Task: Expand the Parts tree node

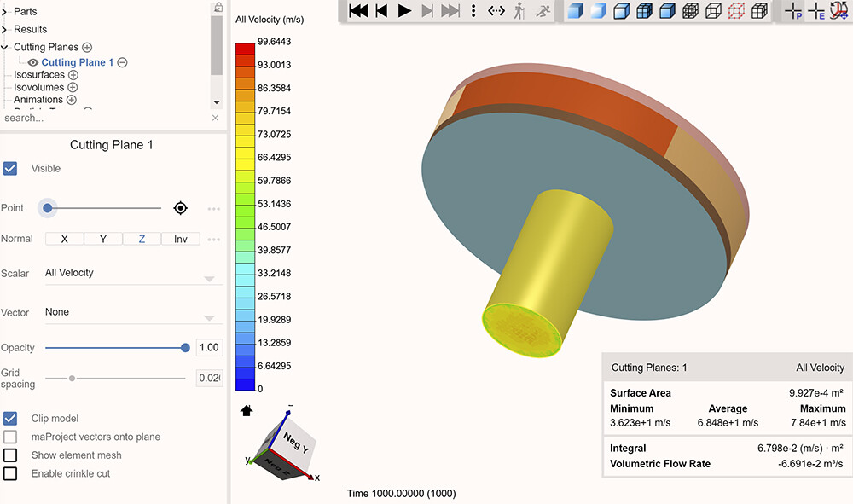Action: pyautogui.click(x=4, y=12)
